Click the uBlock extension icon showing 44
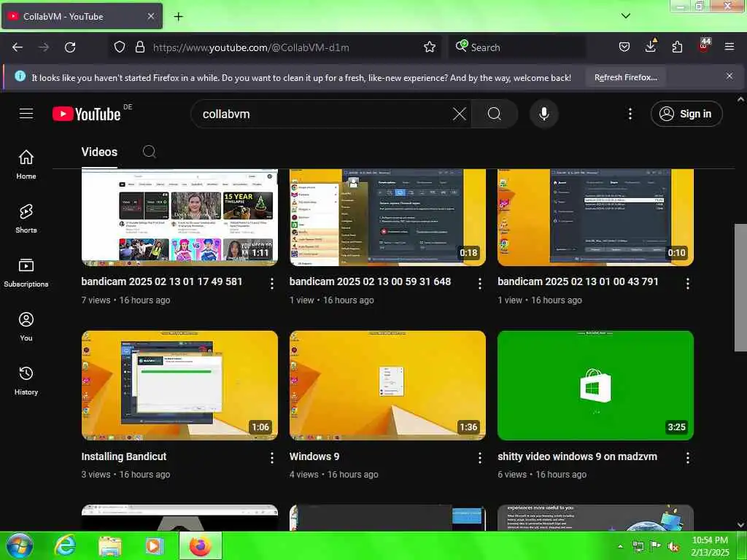 (x=704, y=46)
